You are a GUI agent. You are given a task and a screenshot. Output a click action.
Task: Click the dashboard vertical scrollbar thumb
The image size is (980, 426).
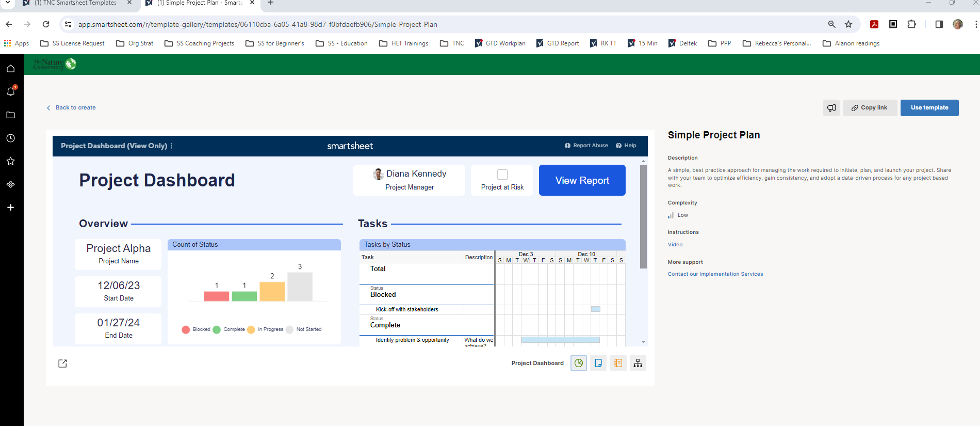tap(643, 217)
